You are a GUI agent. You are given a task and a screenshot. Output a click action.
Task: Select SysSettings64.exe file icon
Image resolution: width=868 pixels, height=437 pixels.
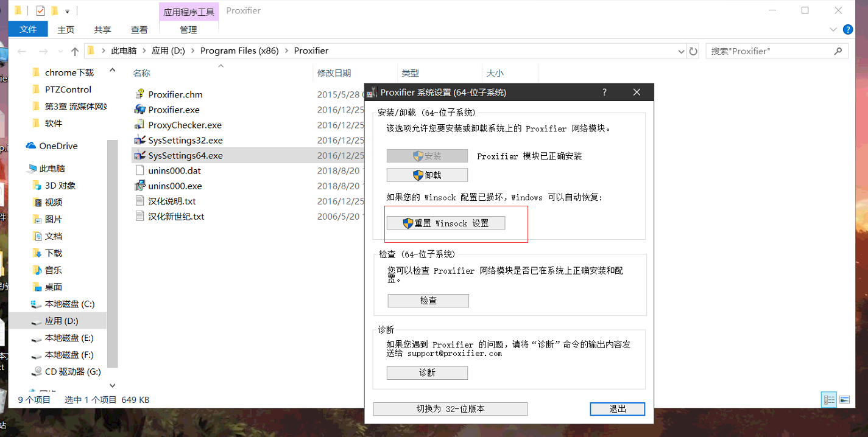[x=139, y=155]
